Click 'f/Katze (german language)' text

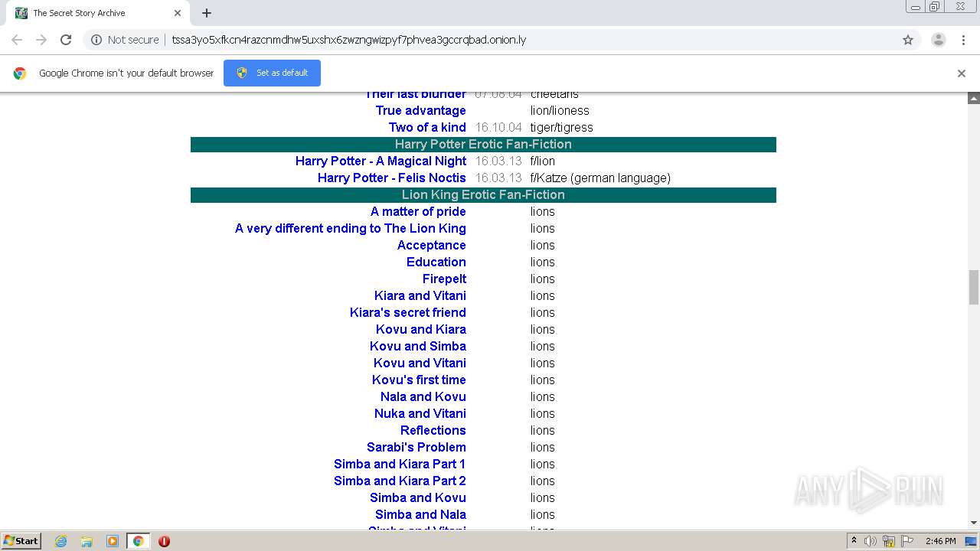coord(600,178)
